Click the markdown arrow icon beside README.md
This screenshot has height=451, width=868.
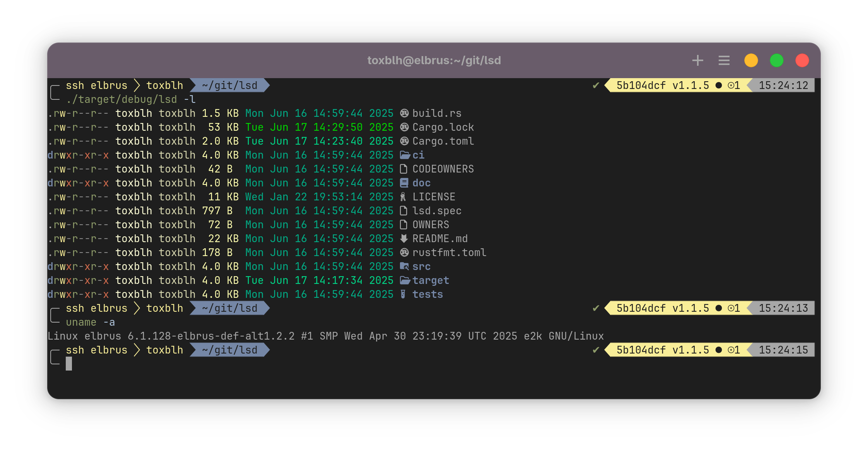404,239
